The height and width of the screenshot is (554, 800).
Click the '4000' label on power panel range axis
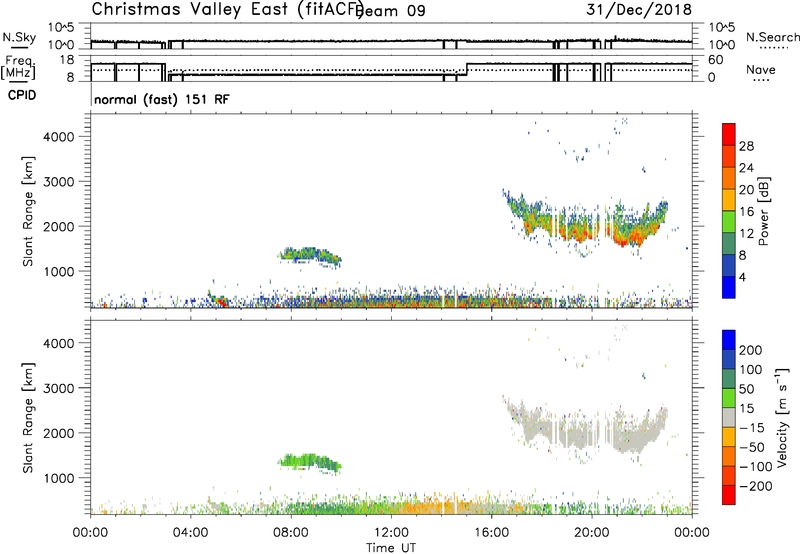click(x=58, y=137)
